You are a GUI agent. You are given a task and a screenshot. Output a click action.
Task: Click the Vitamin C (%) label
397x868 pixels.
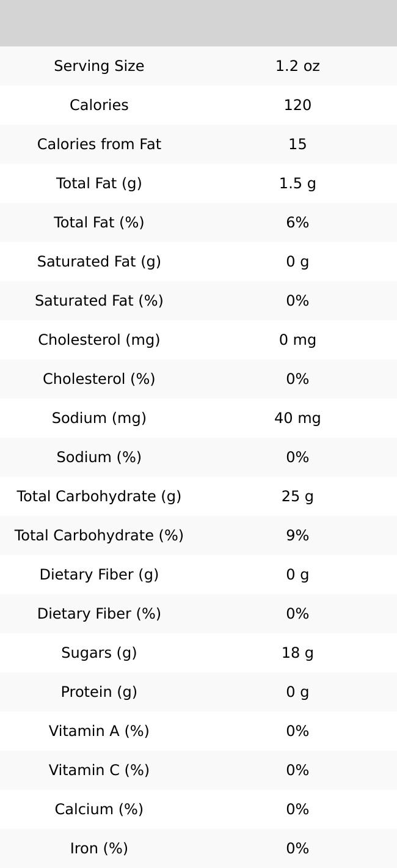[x=99, y=770]
